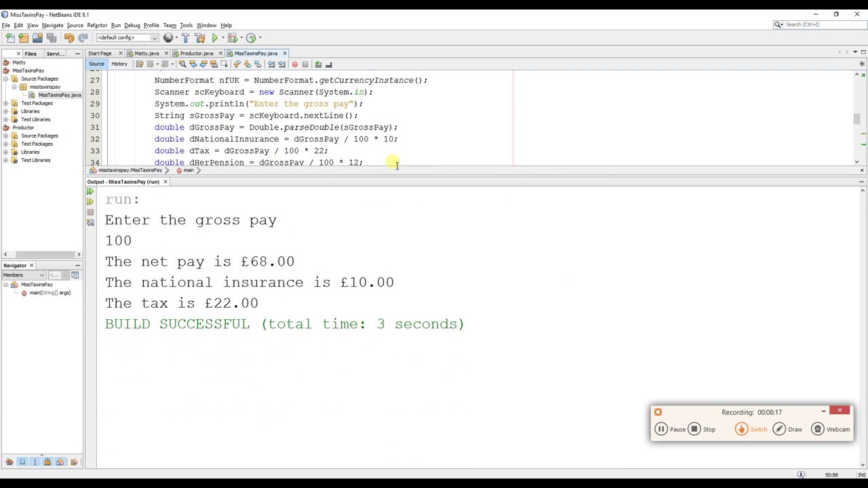
Task: Collapse MissTaxinsPay node in Navigator
Action: pyautogui.click(x=6, y=285)
